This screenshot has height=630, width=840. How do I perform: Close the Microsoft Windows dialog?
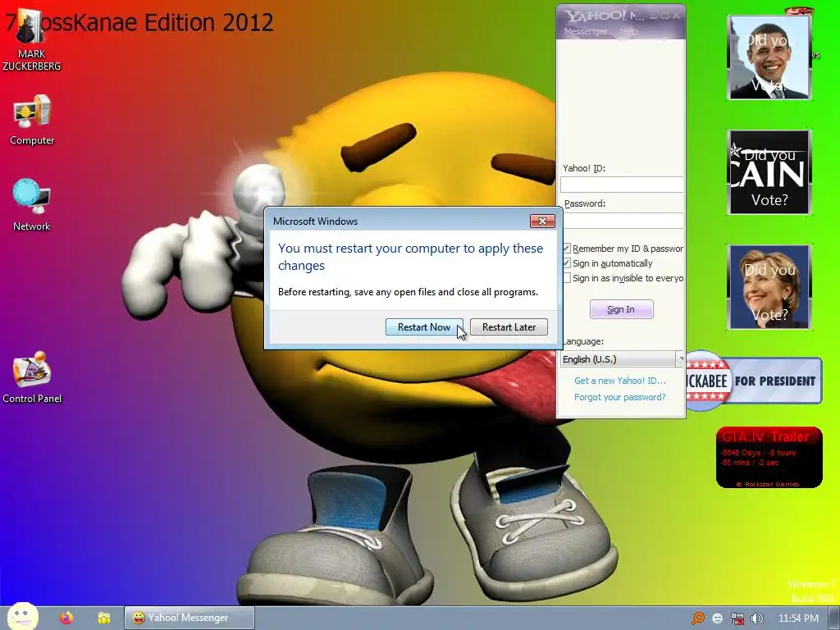click(x=542, y=221)
